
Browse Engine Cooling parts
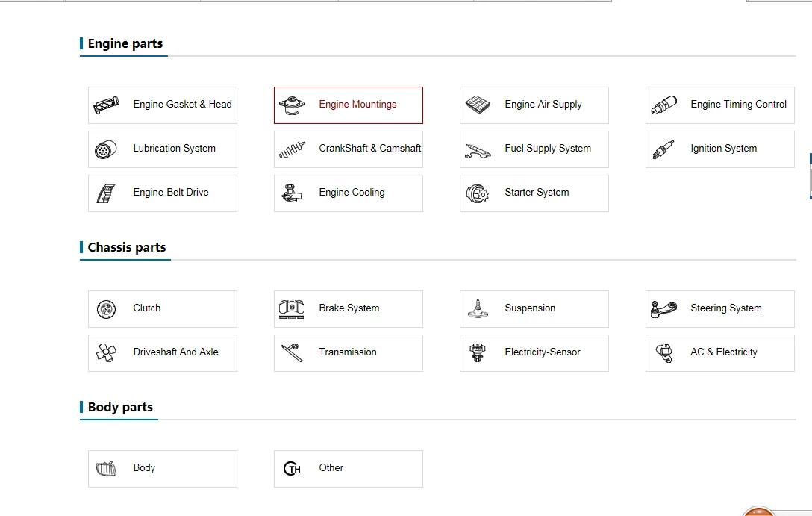click(x=352, y=193)
